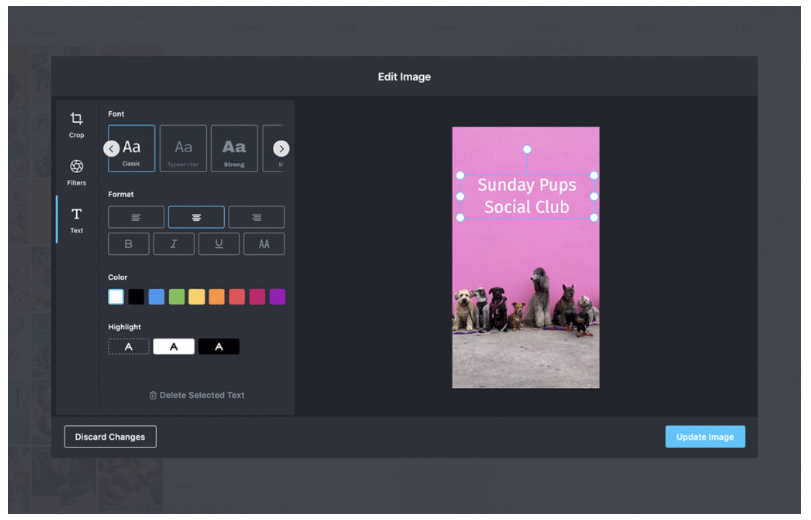
Task: Toggle all caps text format
Action: coord(264,244)
